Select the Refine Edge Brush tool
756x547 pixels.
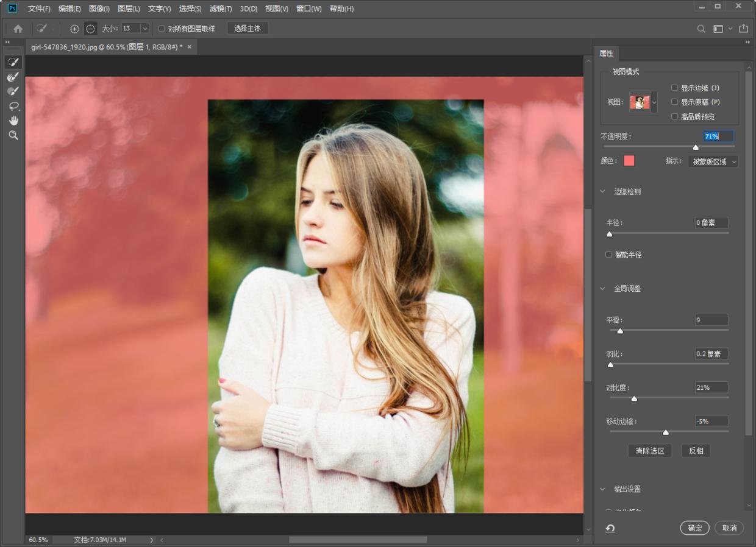point(13,77)
